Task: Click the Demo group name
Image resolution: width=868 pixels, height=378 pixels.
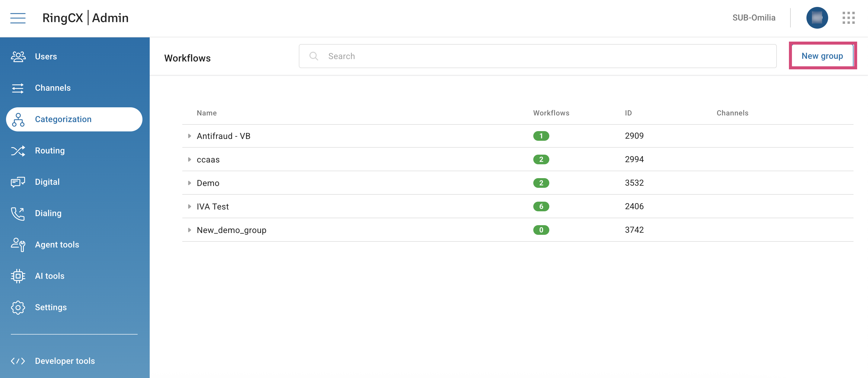Action: coord(208,183)
